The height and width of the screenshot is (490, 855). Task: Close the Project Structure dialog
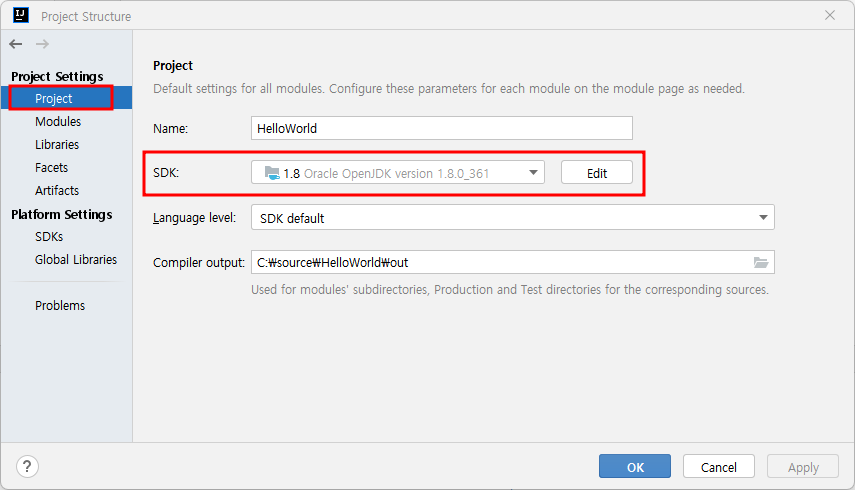830,15
